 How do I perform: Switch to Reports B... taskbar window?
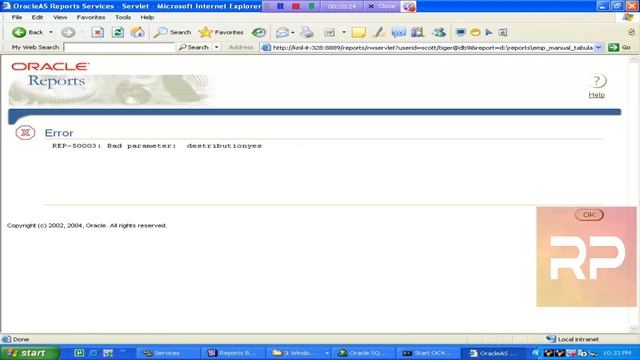tap(232, 353)
